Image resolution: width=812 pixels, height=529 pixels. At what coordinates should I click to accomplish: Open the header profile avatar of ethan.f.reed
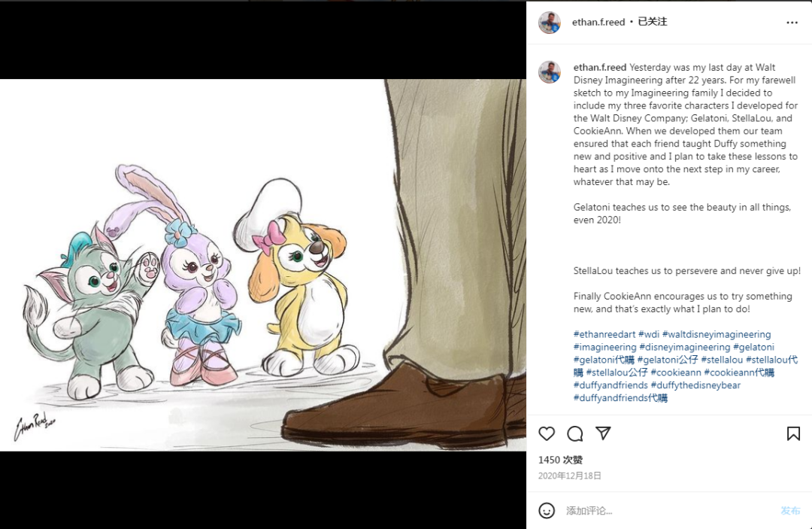click(550, 23)
